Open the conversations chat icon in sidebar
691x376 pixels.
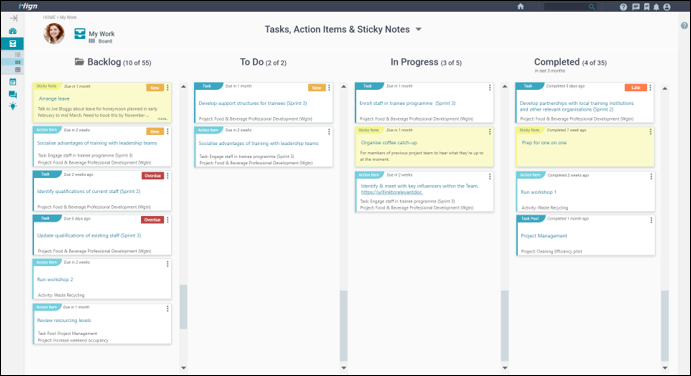(13, 94)
